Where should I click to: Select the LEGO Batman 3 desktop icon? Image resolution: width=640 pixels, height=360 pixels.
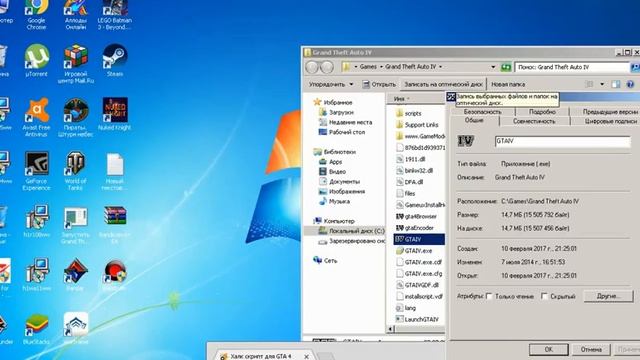(x=115, y=16)
